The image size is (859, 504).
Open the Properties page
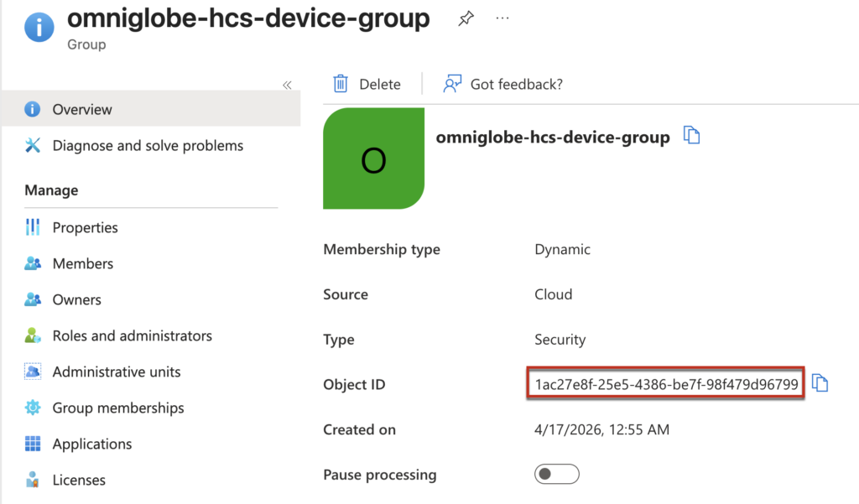[85, 227]
